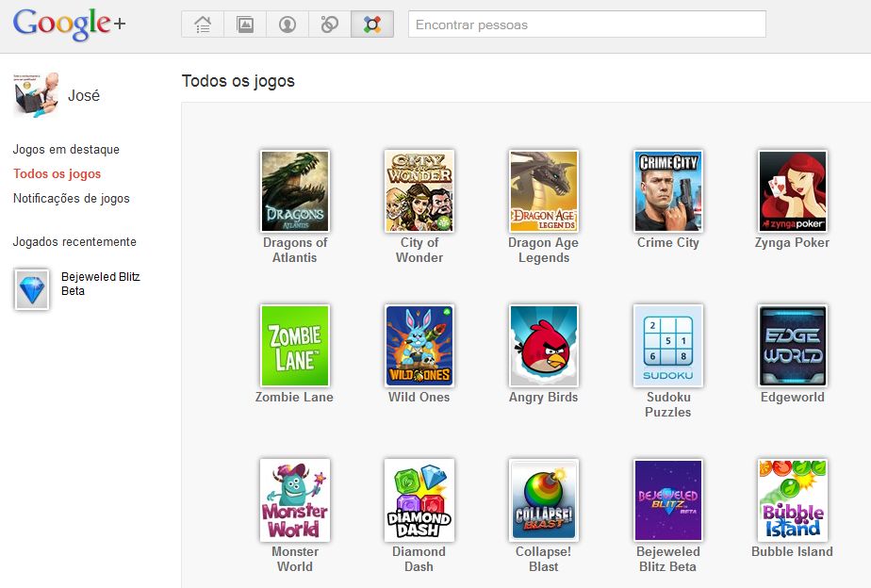Launch Wild Ones game icon

tap(419, 346)
